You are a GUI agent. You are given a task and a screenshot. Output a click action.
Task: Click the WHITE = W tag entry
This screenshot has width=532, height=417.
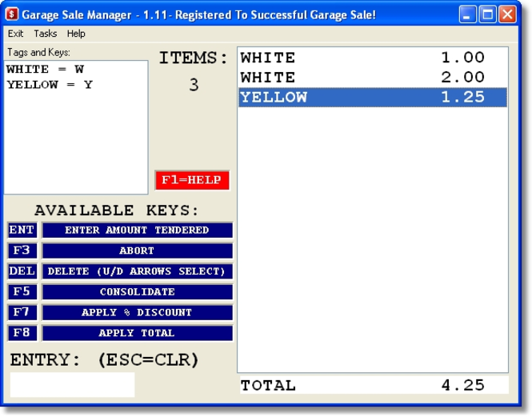click(45, 70)
